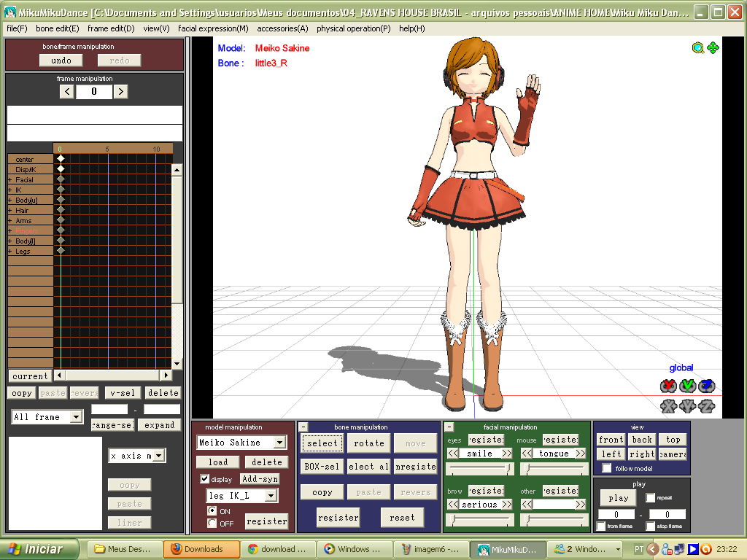Open the All frame dropdown
Viewport: 747px width, 560px height.
coord(76,417)
